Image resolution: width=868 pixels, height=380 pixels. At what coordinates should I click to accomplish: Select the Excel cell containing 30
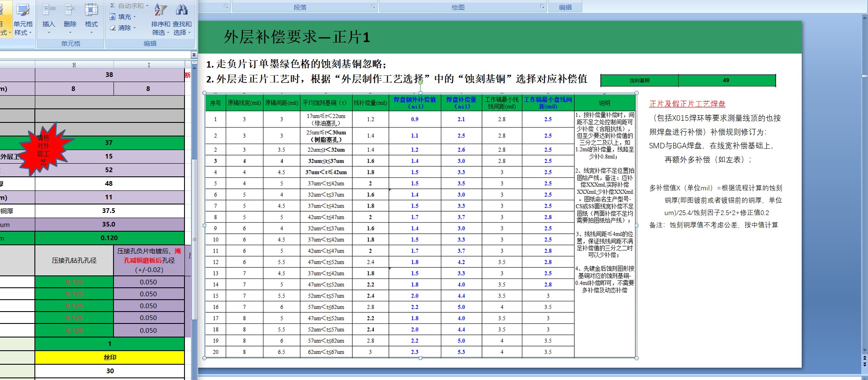110,371
